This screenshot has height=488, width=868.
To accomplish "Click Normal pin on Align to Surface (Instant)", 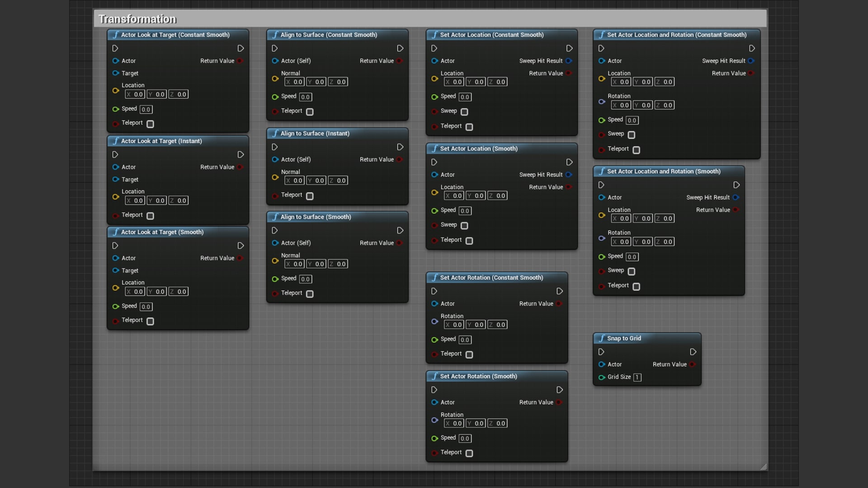I will point(275,178).
